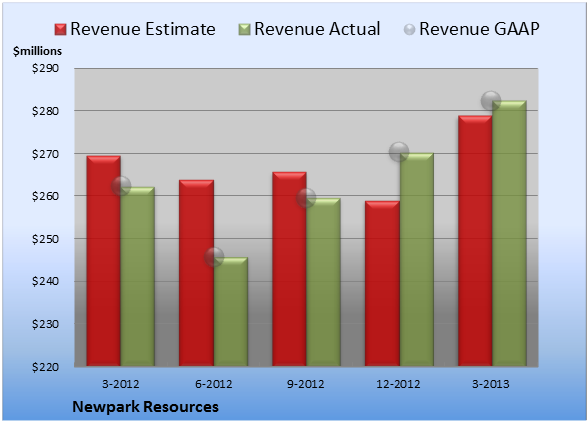Select the green actual bar for 9-2012
Viewport: 588px width, 422px height.
pos(324,282)
